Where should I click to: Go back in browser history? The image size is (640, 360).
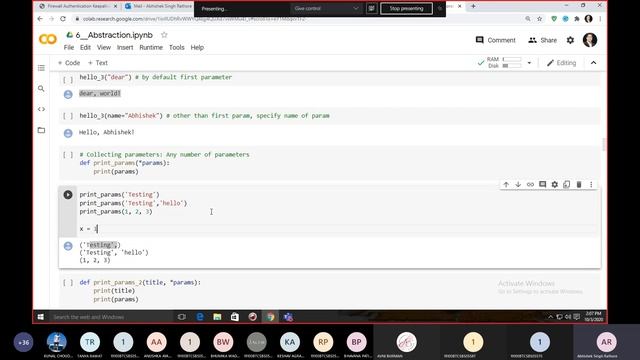click(x=40, y=19)
